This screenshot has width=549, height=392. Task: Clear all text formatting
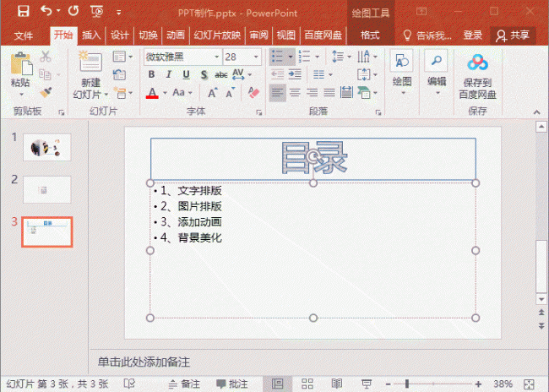(253, 92)
